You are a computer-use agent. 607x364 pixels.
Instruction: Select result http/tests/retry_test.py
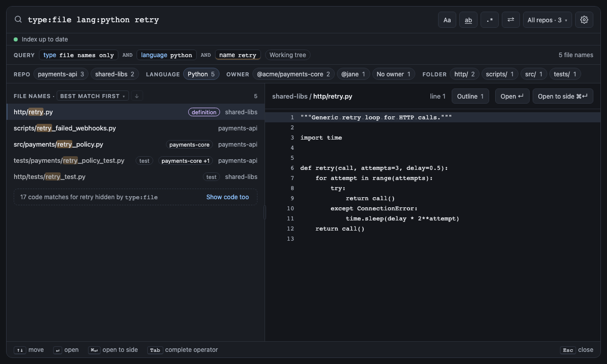coord(136,177)
